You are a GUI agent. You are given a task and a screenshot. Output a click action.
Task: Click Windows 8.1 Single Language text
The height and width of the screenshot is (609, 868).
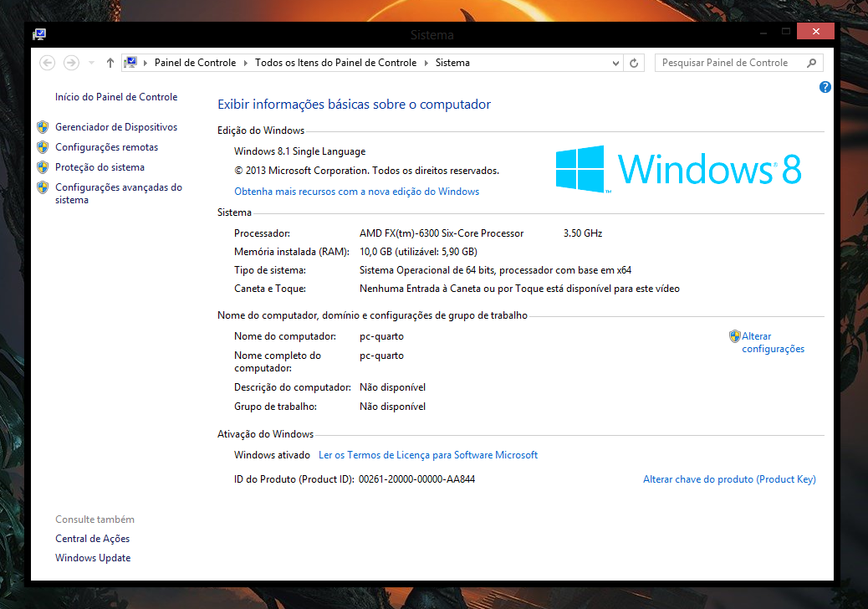(299, 151)
